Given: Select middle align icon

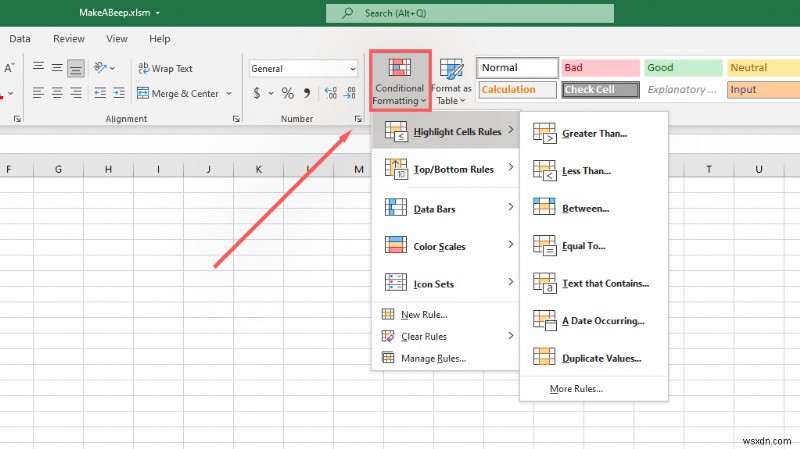Looking at the screenshot, I should pyautogui.click(x=57, y=67).
